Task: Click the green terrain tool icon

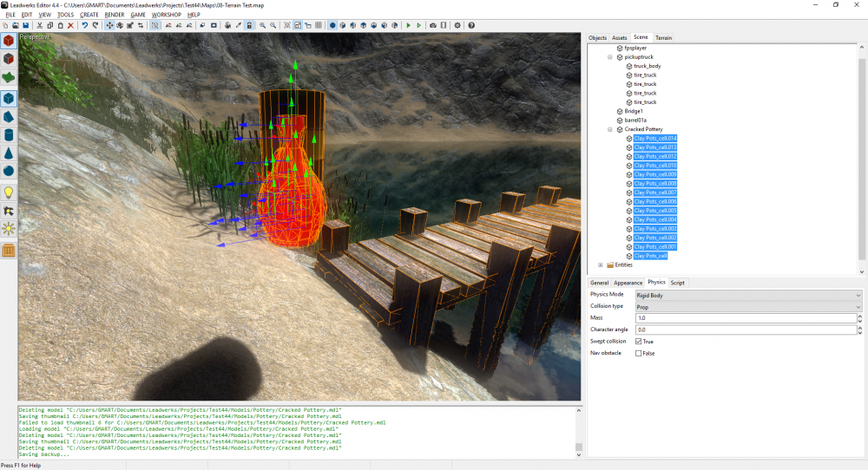Action: (9, 76)
